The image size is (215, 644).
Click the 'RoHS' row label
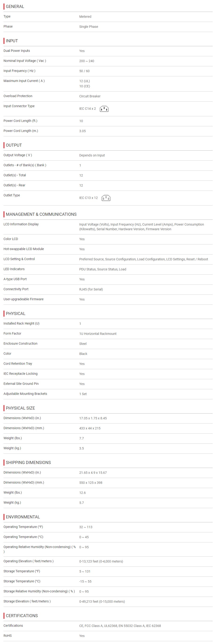7,636
